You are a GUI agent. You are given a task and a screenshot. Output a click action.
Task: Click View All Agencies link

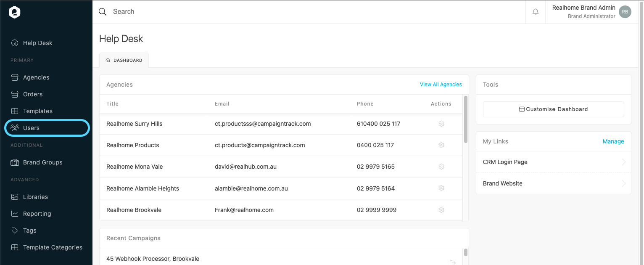point(441,85)
